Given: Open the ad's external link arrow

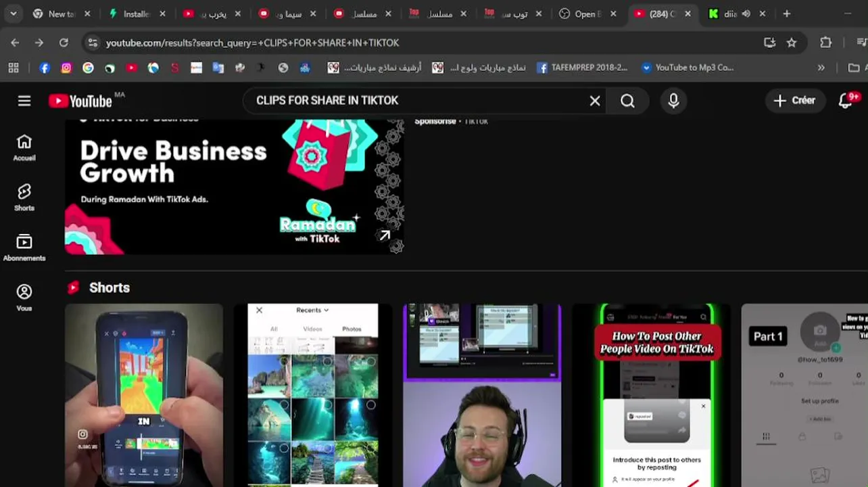Looking at the screenshot, I should click(x=385, y=235).
